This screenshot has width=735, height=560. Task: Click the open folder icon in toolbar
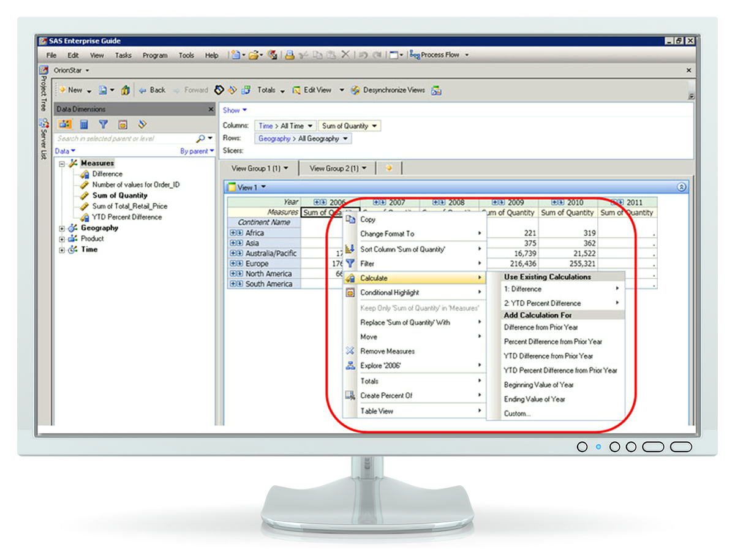(254, 55)
